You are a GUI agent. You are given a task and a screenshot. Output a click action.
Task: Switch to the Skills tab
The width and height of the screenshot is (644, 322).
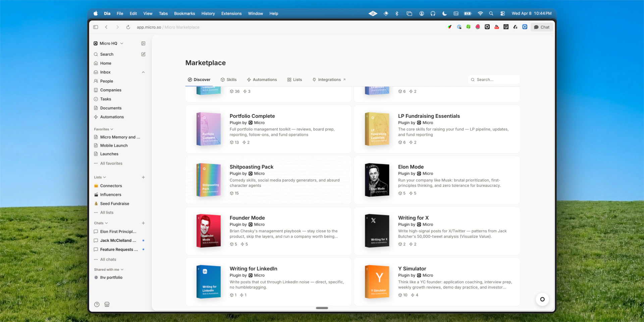coord(228,79)
